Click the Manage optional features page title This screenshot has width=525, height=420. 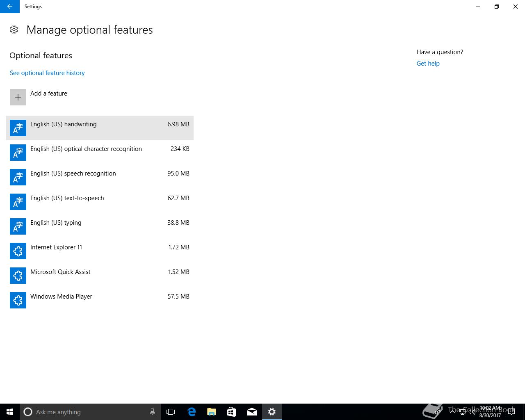click(x=89, y=30)
